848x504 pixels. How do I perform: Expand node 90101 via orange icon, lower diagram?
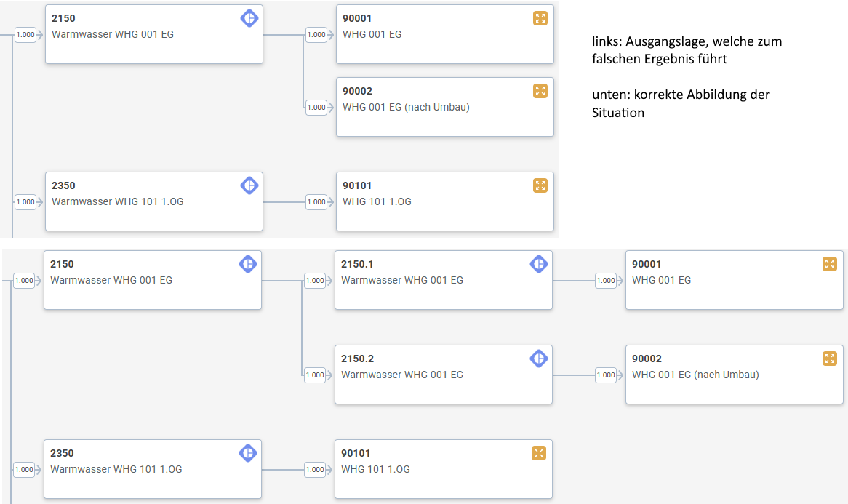[539, 453]
